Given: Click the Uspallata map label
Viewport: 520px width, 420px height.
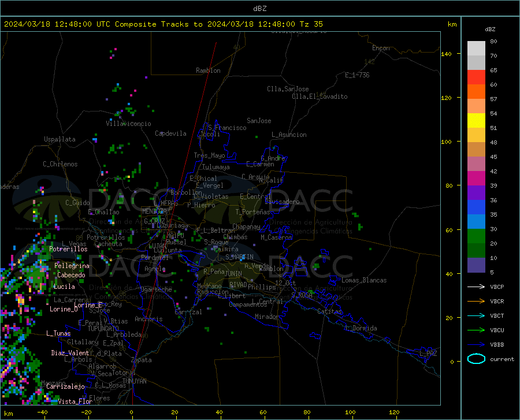Looking at the screenshot, I should pyautogui.click(x=60, y=139).
